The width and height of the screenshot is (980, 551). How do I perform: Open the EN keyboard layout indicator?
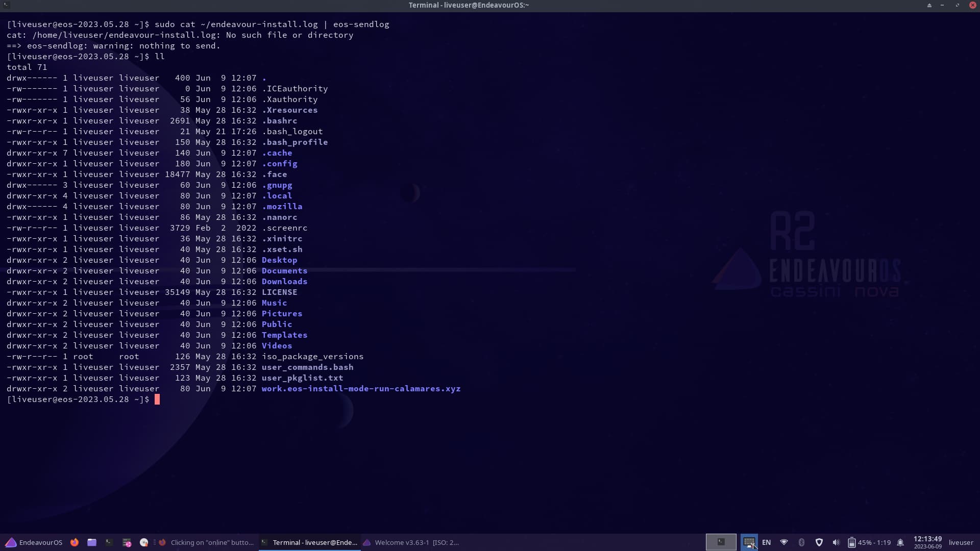pos(766,542)
